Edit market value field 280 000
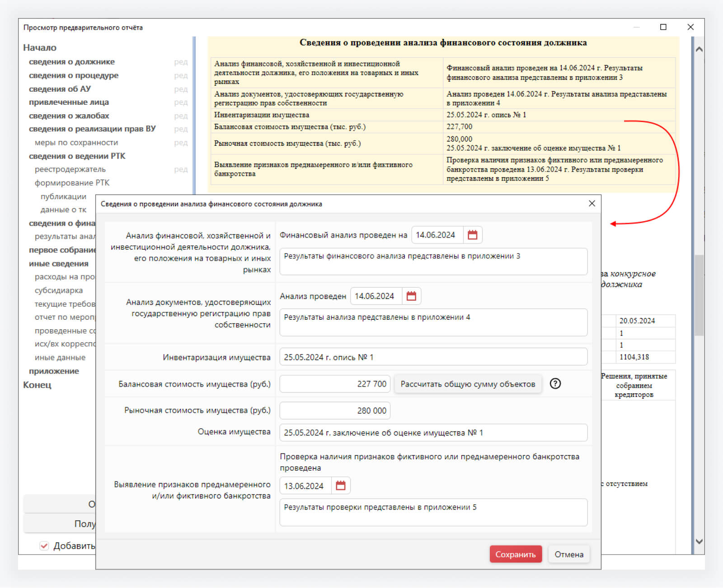This screenshot has width=723, height=588. point(335,411)
